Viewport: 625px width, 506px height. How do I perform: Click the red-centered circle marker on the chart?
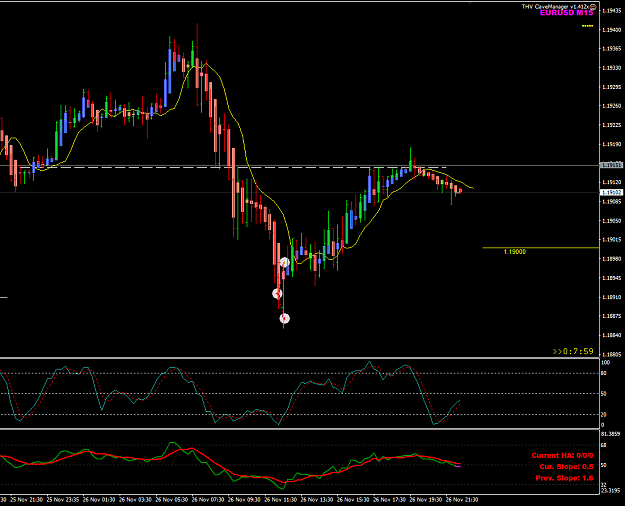pyautogui.click(x=277, y=293)
